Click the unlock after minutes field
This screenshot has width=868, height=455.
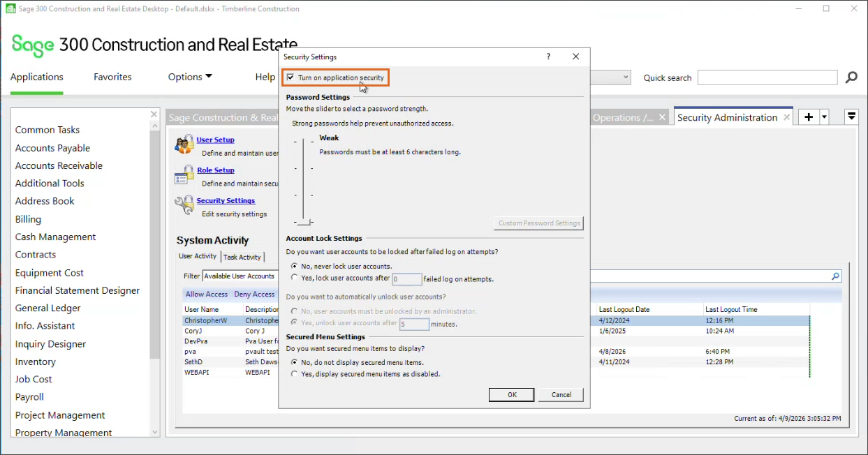click(x=414, y=324)
